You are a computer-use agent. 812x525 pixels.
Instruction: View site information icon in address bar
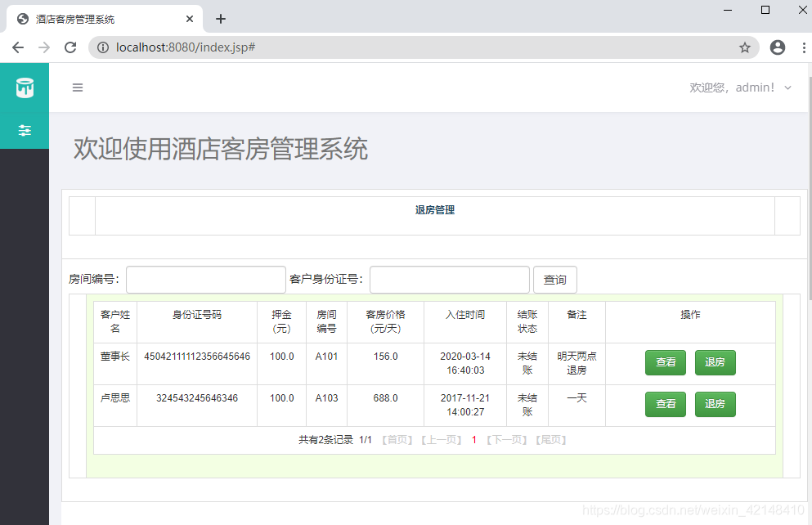click(103, 47)
